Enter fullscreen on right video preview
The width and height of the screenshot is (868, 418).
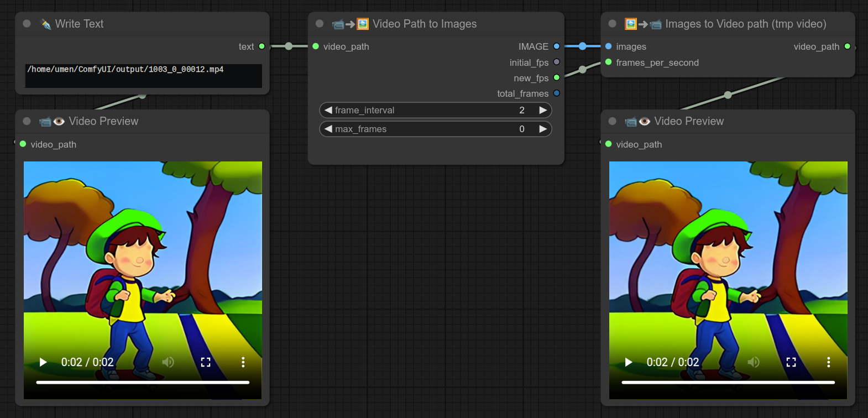[x=791, y=362]
